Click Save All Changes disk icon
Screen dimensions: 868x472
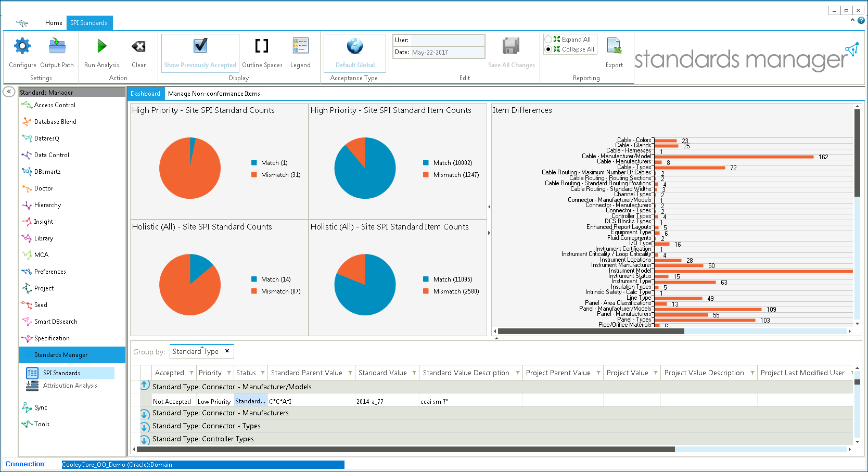tap(511, 46)
